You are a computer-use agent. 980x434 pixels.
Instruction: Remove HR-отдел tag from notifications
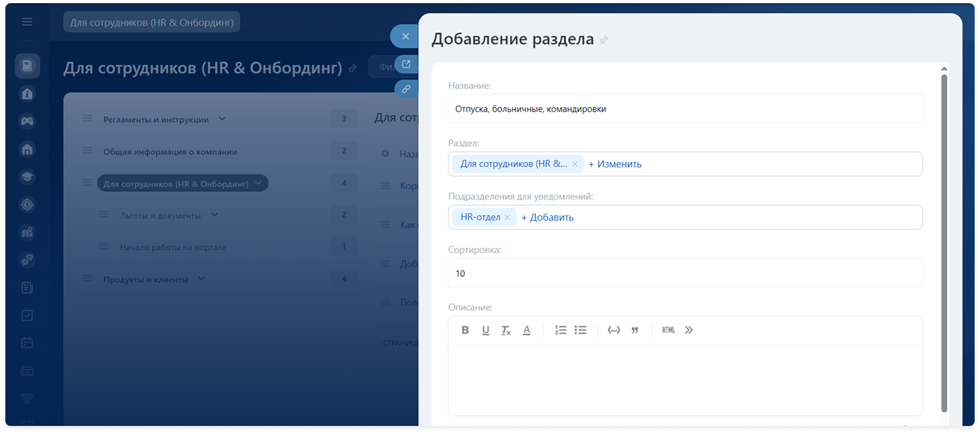507,218
